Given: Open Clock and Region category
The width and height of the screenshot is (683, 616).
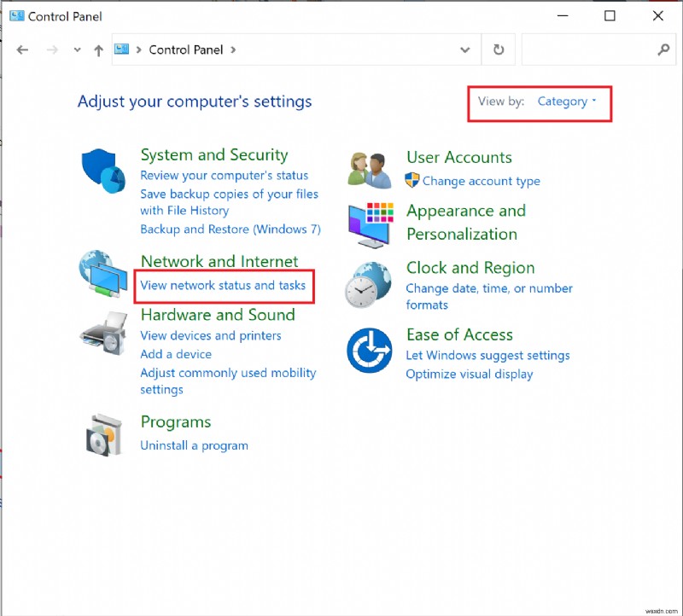Looking at the screenshot, I should (x=470, y=268).
